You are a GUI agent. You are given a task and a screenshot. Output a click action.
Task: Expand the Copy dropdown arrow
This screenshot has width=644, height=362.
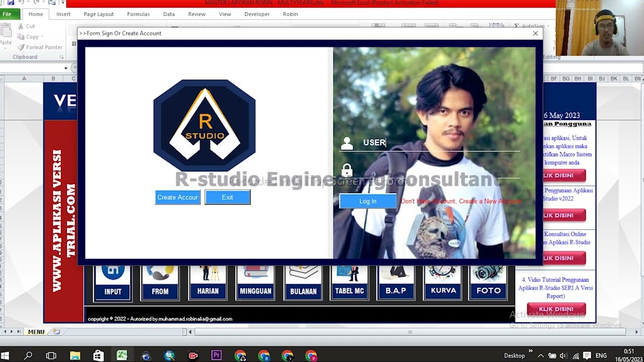click(42, 37)
